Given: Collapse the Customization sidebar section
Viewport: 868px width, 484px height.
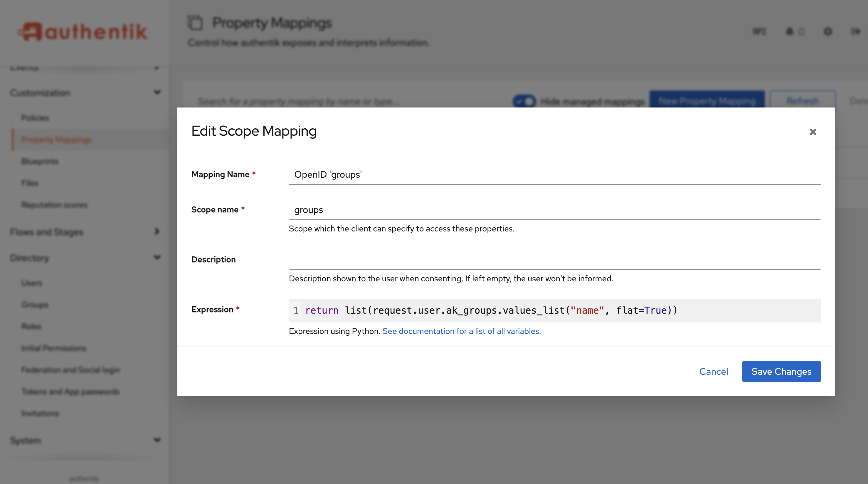Looking at the screenshot, I should [x=85, y=93].
